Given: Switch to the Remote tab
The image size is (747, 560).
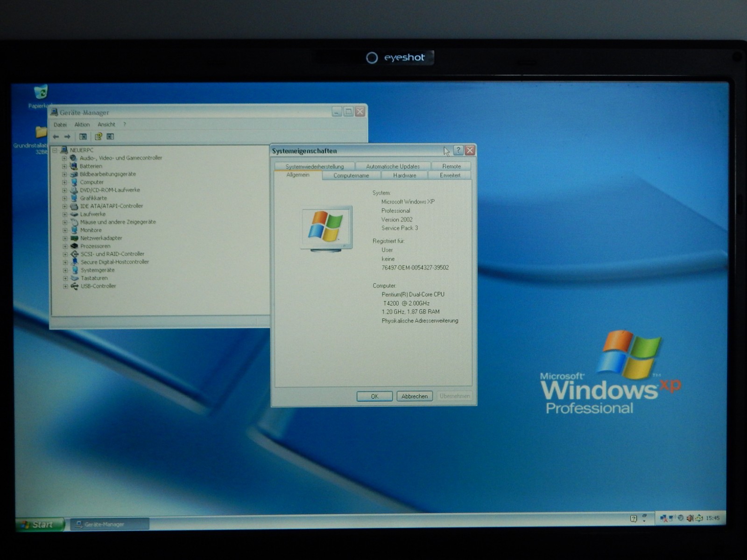Looking at the screenshot, I should [x=451, y=166].
